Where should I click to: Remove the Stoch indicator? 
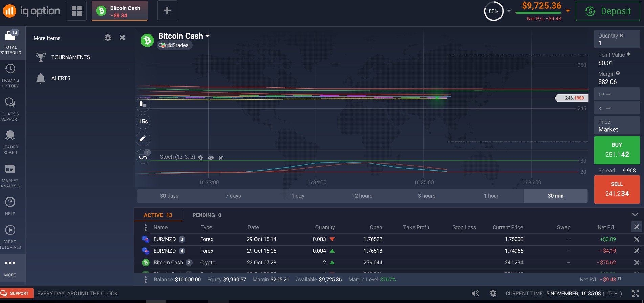tap(221, 158)
